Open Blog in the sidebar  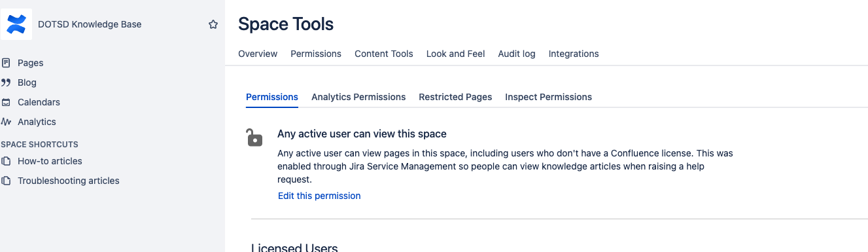27,82
